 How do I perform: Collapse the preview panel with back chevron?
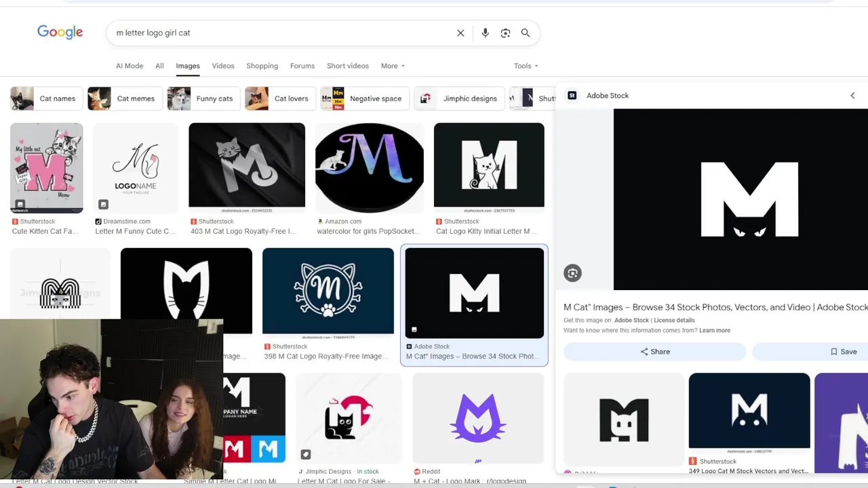click(x=852, y=96)
